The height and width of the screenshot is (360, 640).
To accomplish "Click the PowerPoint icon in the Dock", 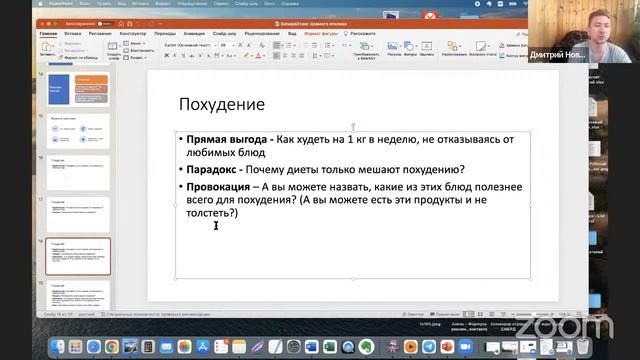I will click(447, 347).
